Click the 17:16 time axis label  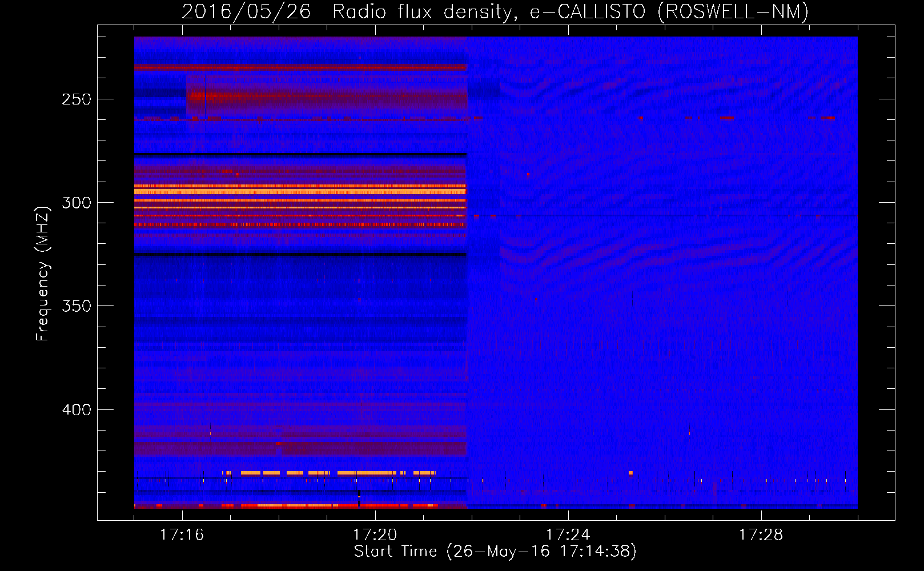182,534
